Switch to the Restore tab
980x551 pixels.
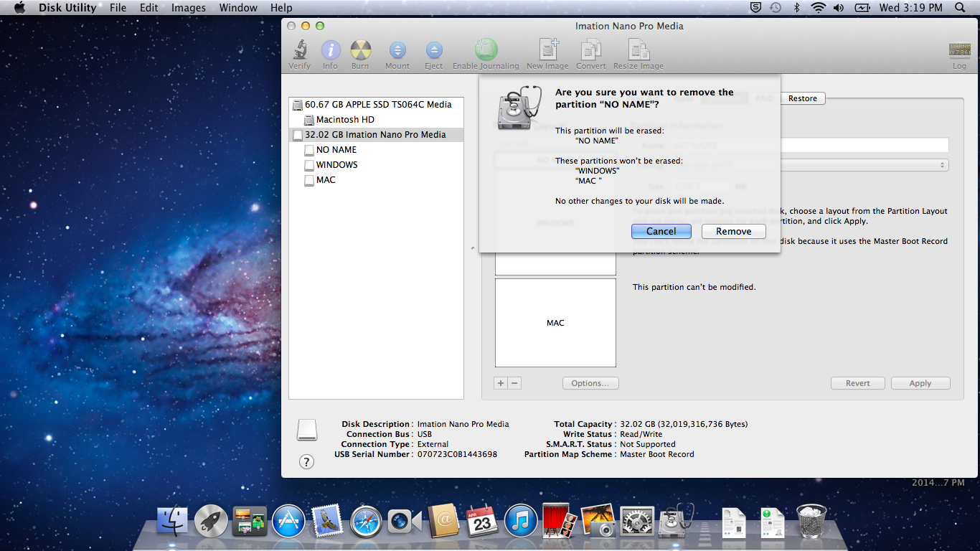803,98
